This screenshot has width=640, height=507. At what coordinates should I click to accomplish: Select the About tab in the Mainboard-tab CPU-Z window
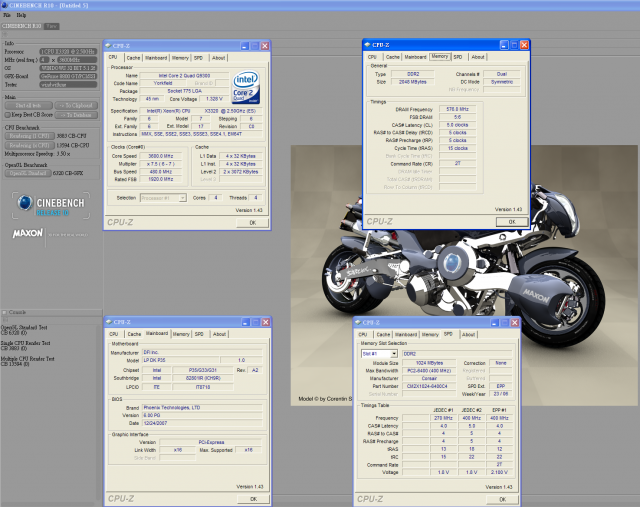219,334
